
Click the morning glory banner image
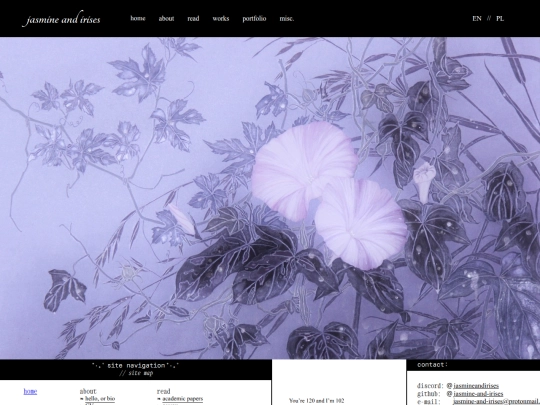(270, 198)
